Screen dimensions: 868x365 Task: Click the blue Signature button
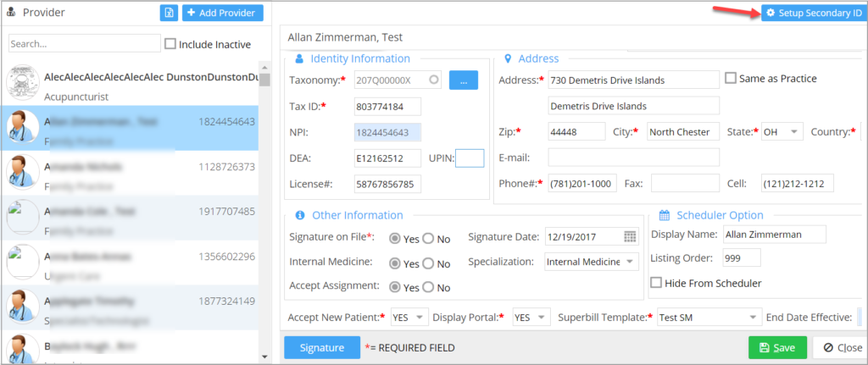point(320,347)
